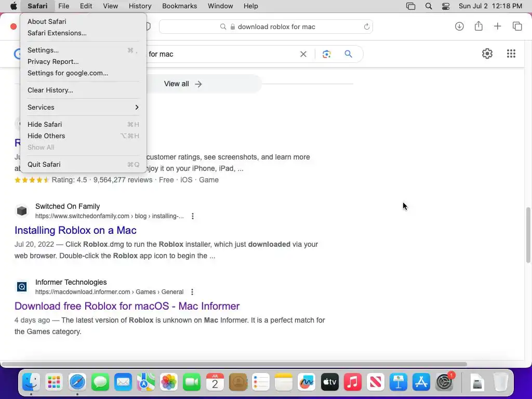Choose Safari Extensions… menu item
This screenshot has height=399, width=532.
tap(83, 33)
